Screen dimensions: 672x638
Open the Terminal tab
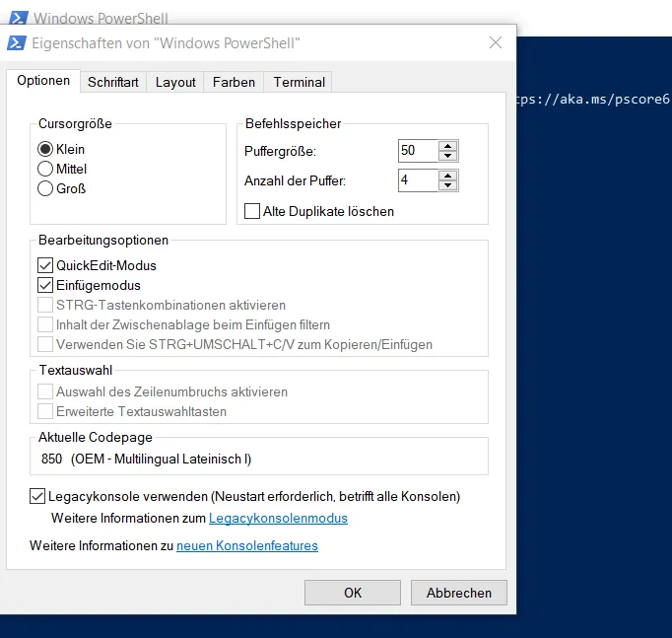[x=300, y=82]
